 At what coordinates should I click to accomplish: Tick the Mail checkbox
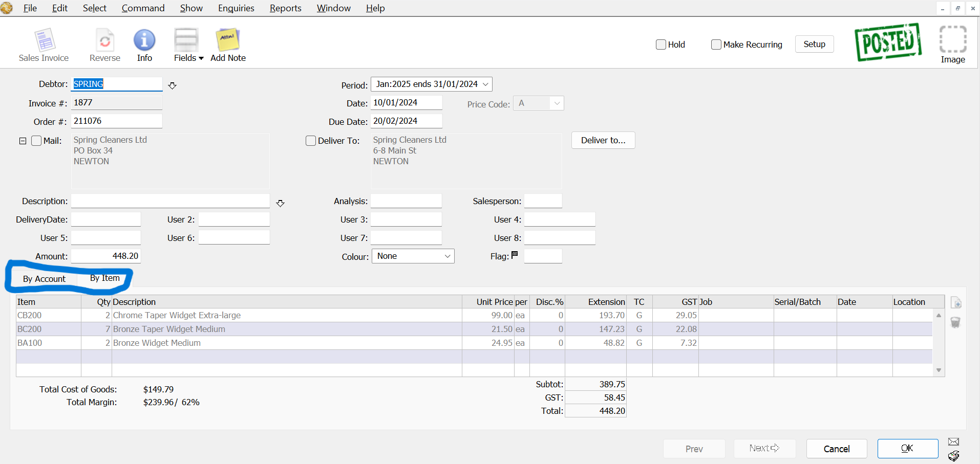pyautogui.click(x=36, y=141)
